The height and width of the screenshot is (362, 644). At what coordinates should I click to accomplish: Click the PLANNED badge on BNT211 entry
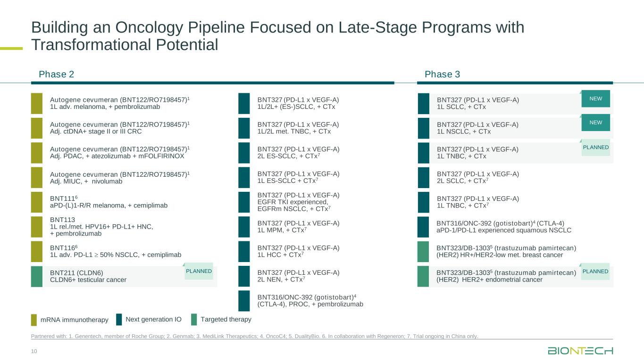199,271
